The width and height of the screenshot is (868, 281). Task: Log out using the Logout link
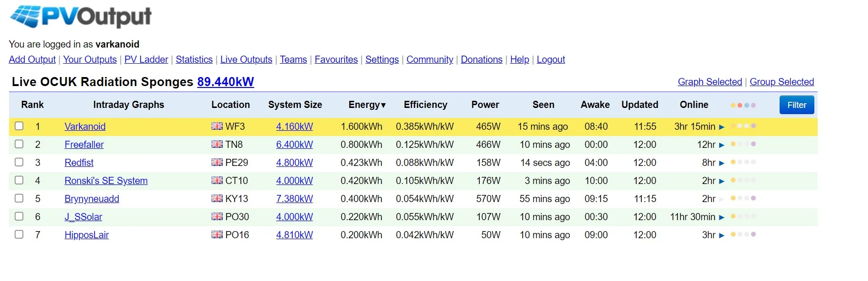(551, 59)
